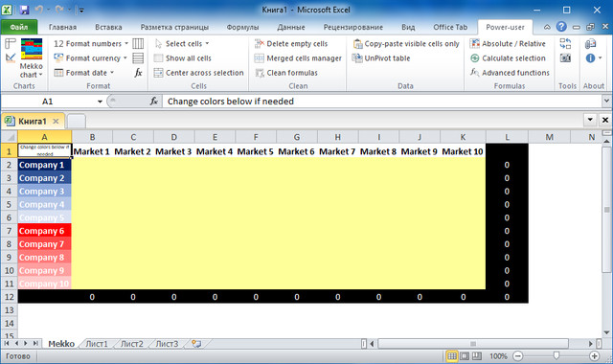
Task: Select the Лист2 sheet tab
Action: pos(132,344)
